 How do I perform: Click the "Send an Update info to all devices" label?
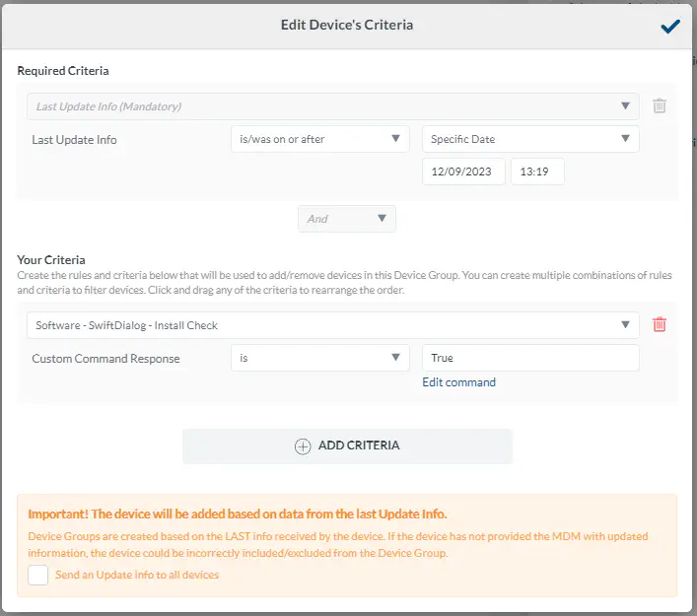click(137, 575)
